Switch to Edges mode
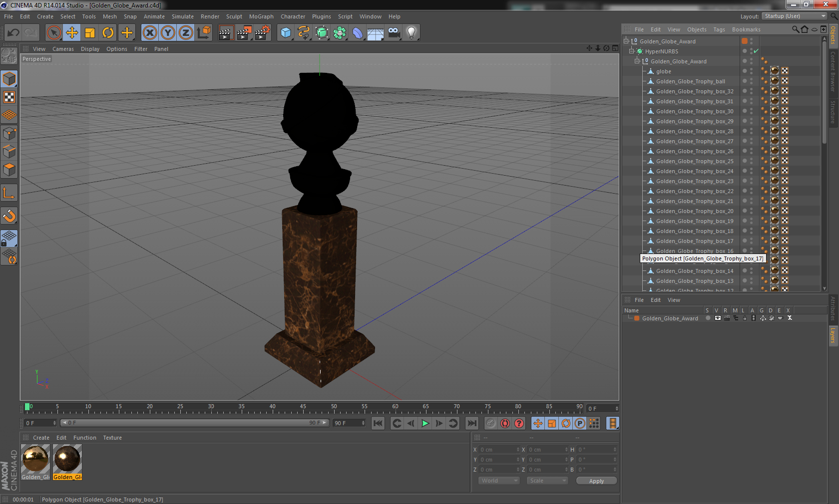This screenshot has width=839, height=504. pos(9,152)
